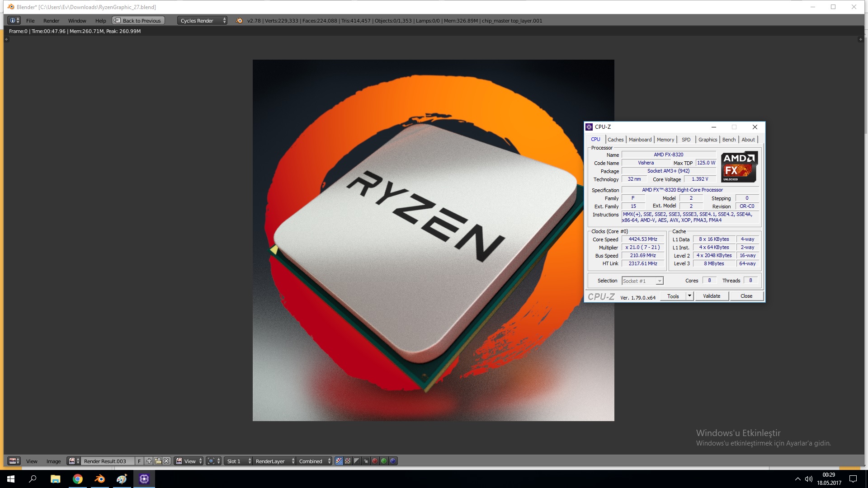
Task: Select Color and Alpha channel display
Action: [339, 461]
